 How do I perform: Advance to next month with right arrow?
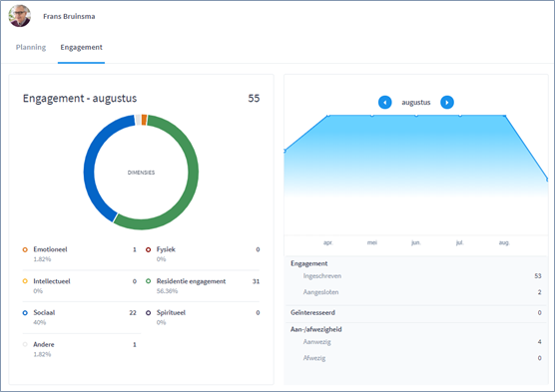tap(447, 103)
